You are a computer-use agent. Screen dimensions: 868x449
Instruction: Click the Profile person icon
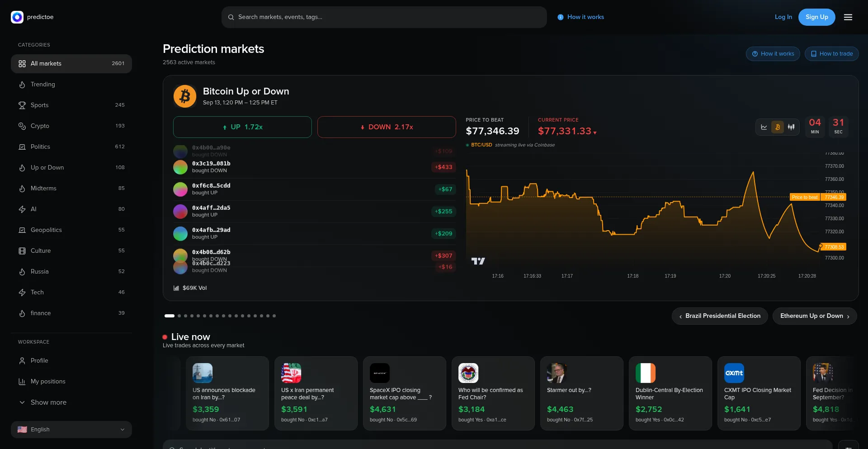pyautogui.click(x=22, y=361)
